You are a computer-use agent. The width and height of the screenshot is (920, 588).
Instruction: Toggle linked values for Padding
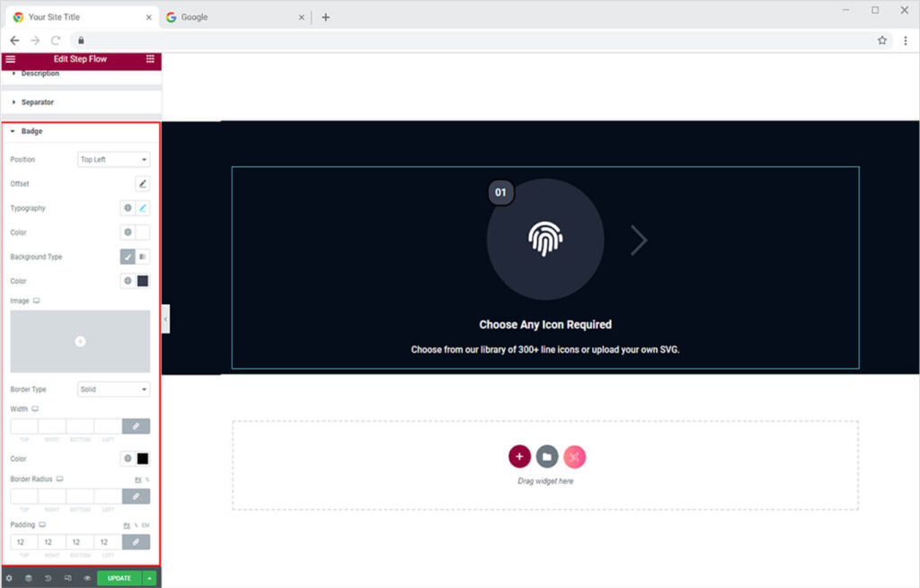coord(136,542)
